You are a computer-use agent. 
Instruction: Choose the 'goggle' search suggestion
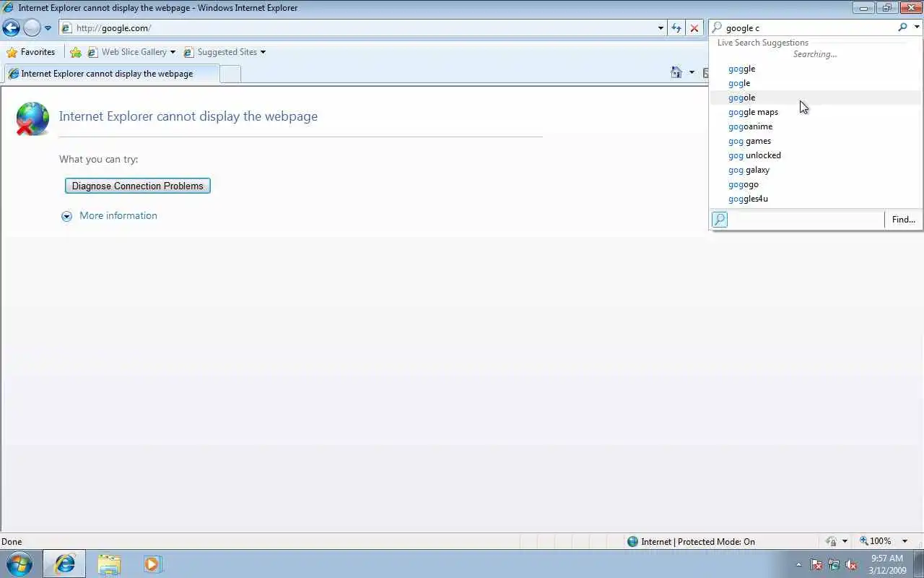click(x=816, y=69)
